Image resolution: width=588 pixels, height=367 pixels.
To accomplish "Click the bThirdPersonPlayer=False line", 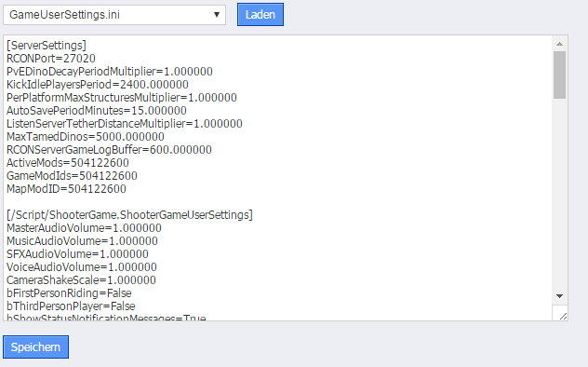I will (x=71, y=306).
